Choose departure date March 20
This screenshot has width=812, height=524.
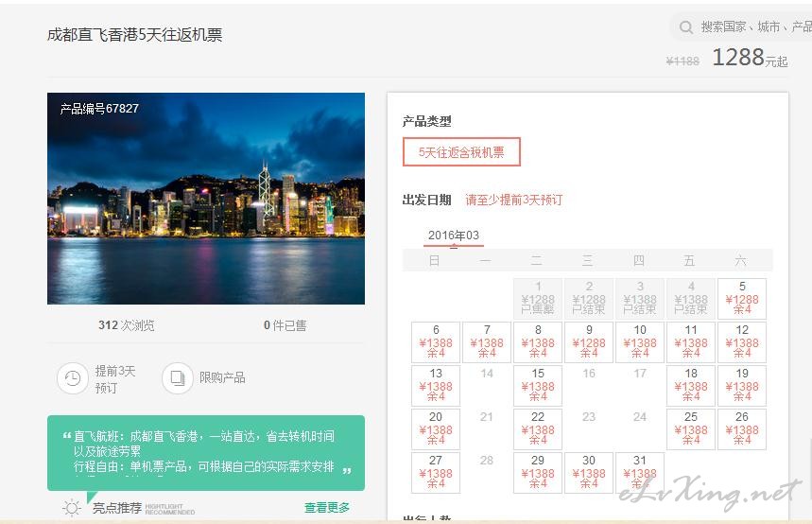(436, 429)
